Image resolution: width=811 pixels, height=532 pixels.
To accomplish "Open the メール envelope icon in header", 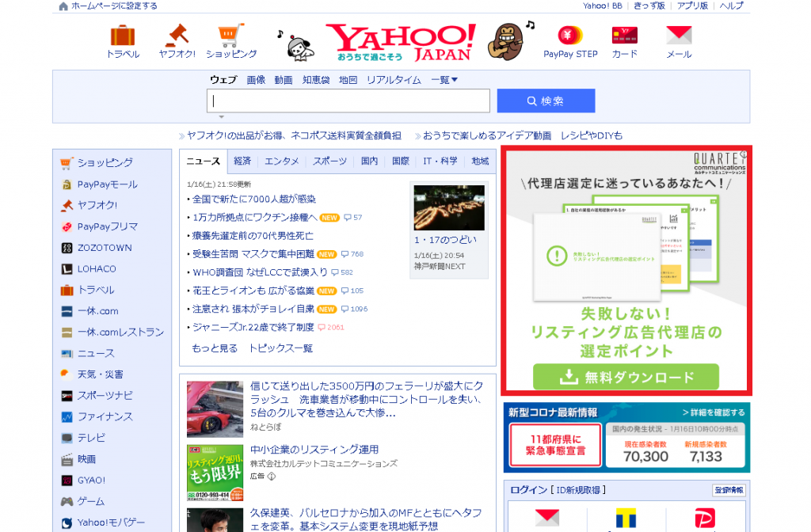I will [x=679, y=36].
